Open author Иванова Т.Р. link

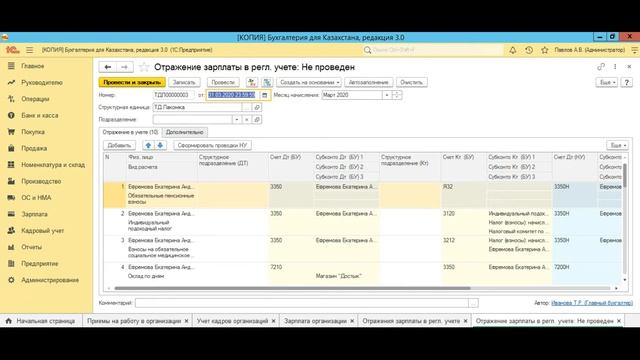[x=592, y=303]
